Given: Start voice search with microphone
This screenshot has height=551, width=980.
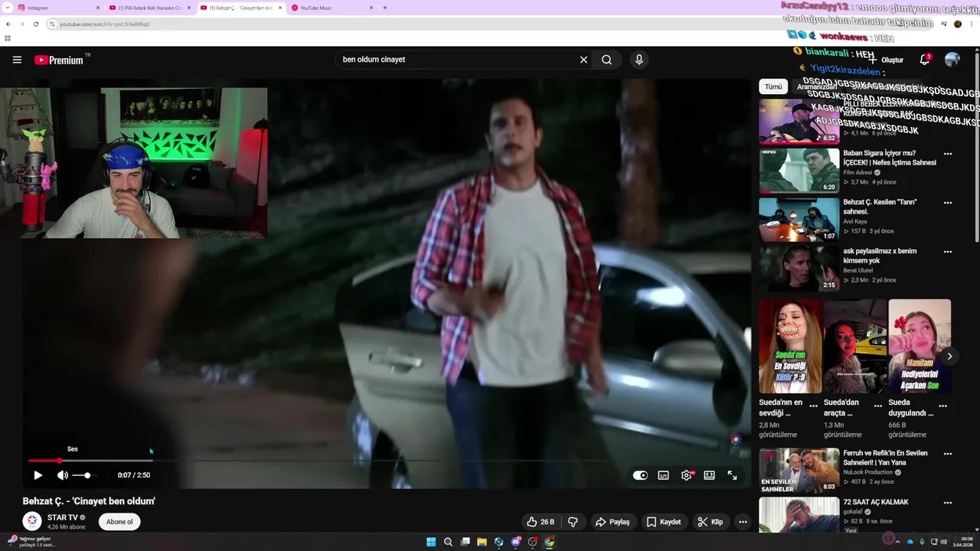Looking at the screenshot, I should 639,60.
